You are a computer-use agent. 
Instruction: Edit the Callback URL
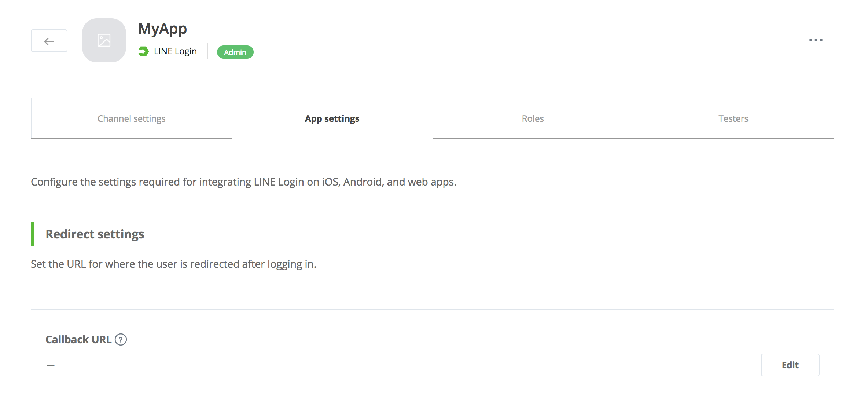click(x=790, y=365)
